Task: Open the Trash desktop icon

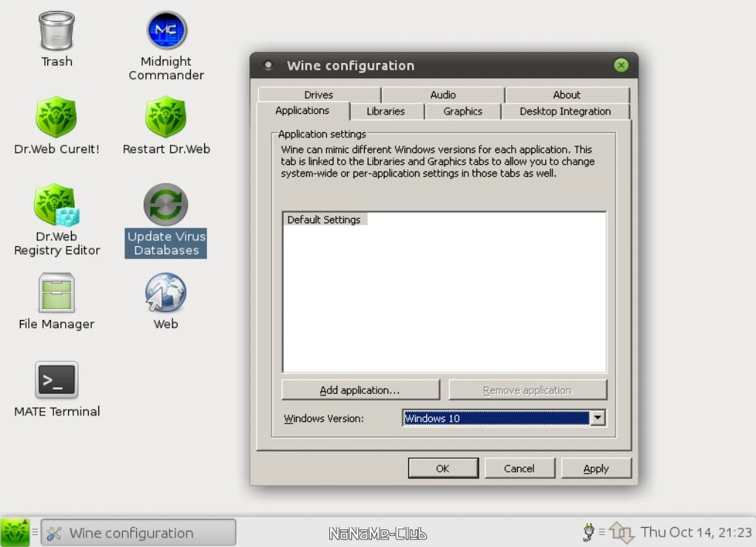Action: [56, 32]
